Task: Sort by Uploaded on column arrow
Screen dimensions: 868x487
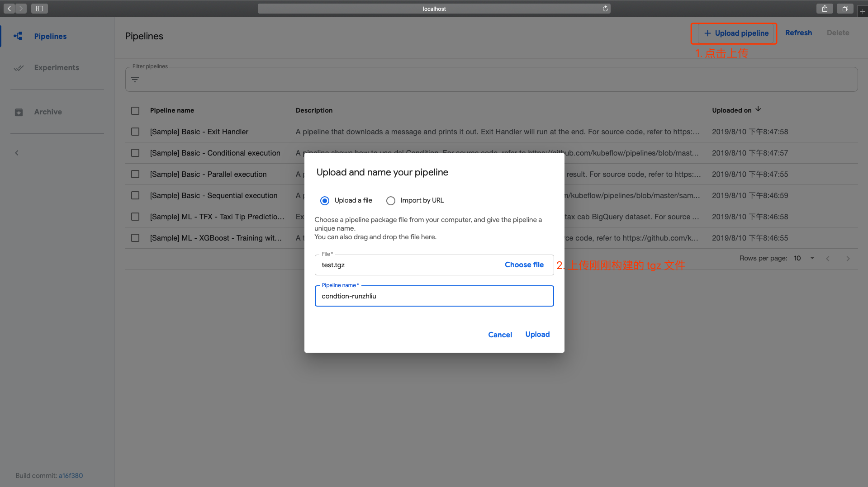Action: tap(758, 109)
